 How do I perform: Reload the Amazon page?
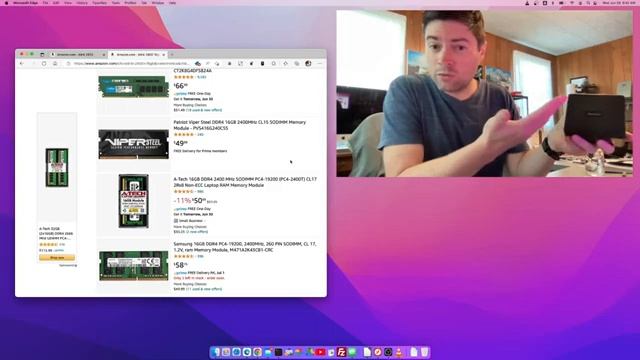click(44, 64)
